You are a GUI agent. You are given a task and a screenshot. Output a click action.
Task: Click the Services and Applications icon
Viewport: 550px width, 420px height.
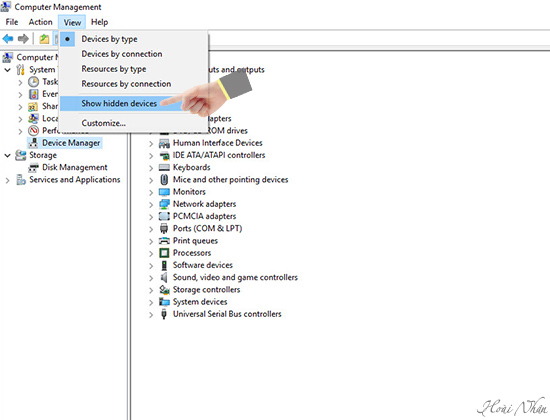point(21,180)
